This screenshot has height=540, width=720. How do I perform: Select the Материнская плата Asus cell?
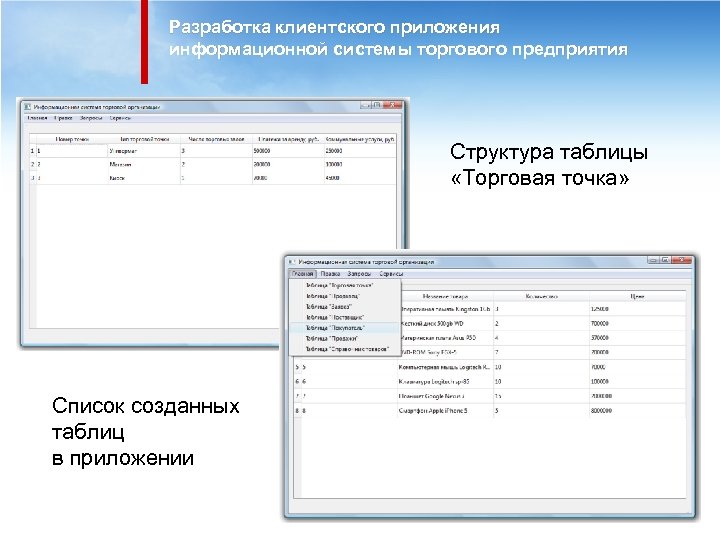tap(445, 338)
